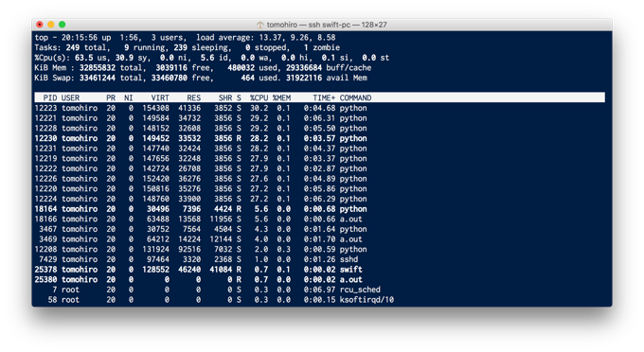
Task: Click the '1 zombie' task count
Action: [322, 47]
